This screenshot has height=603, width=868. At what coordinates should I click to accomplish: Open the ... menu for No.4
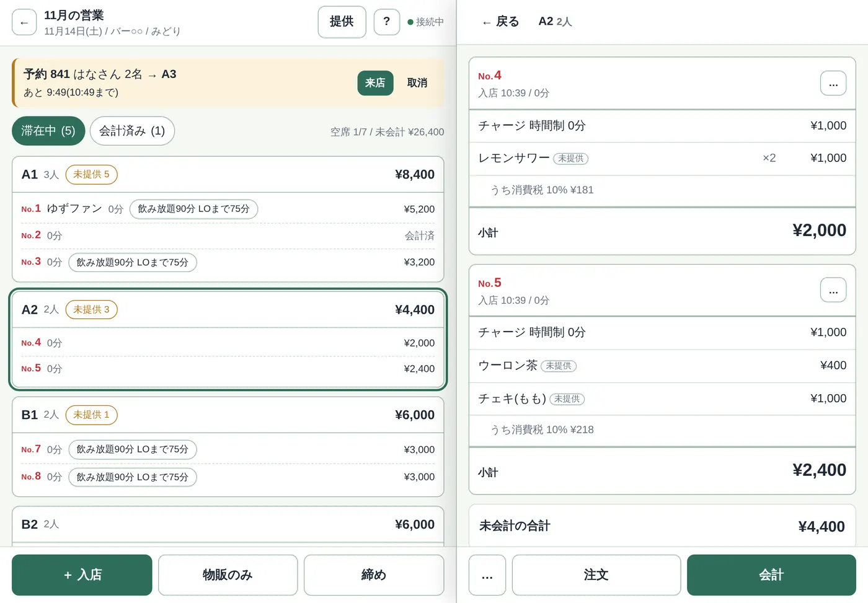pos(833,83)
